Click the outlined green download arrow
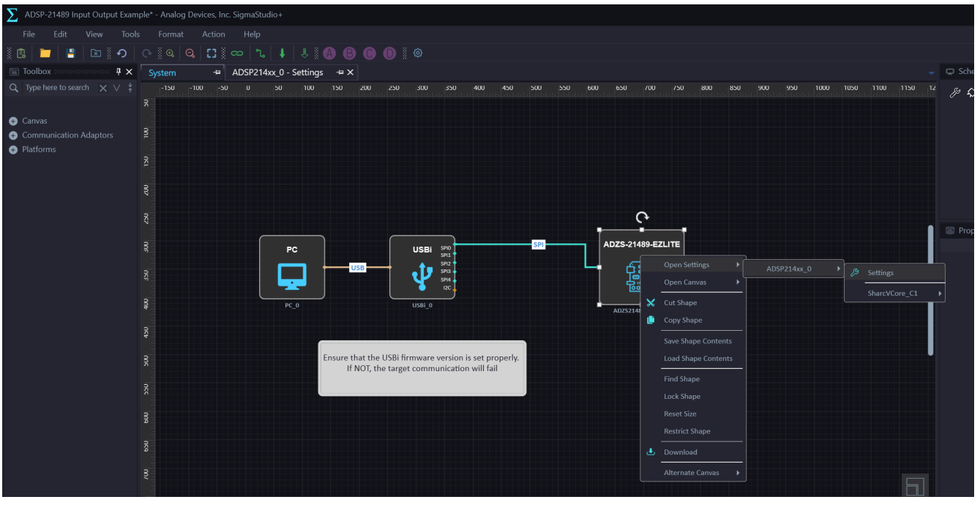This screenshot has height=505, width=980. click(x=304, y=53)
